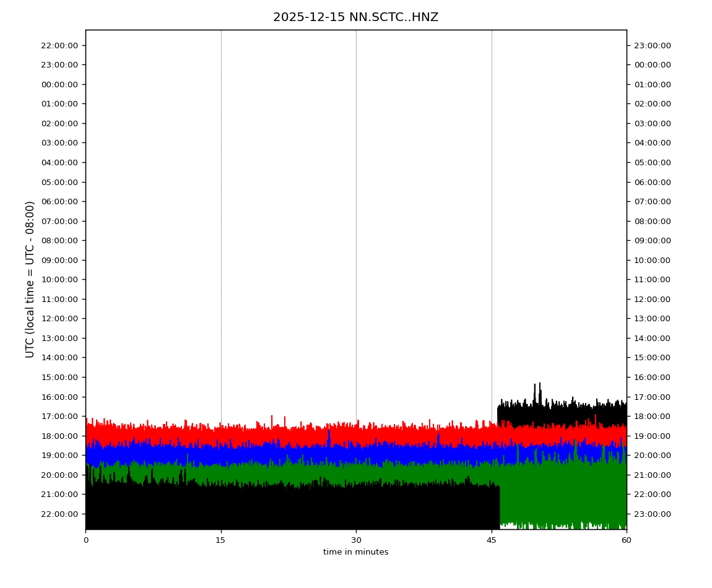
Task: Select the 45 minute tick on the x-axis
Action: click(x=492, y=540)
